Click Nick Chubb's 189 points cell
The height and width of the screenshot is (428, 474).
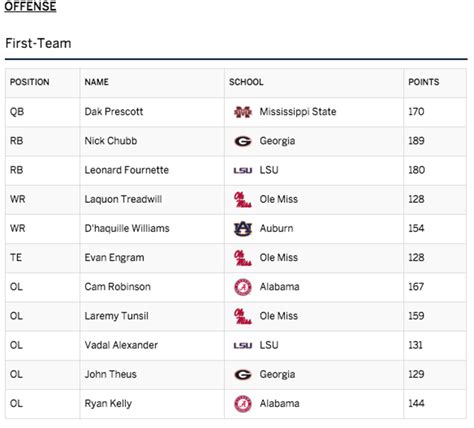click(x=416, y=141)
